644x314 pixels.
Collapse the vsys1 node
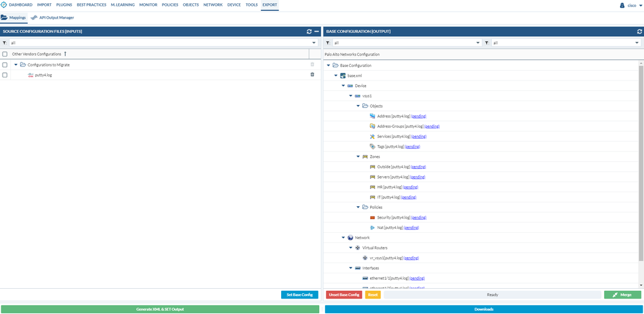[x=351, y=96]
